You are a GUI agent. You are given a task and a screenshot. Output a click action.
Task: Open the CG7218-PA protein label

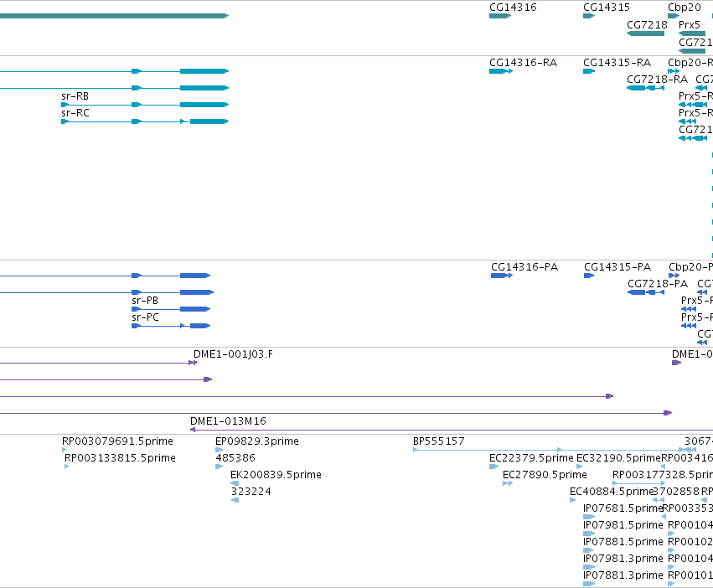658,284
